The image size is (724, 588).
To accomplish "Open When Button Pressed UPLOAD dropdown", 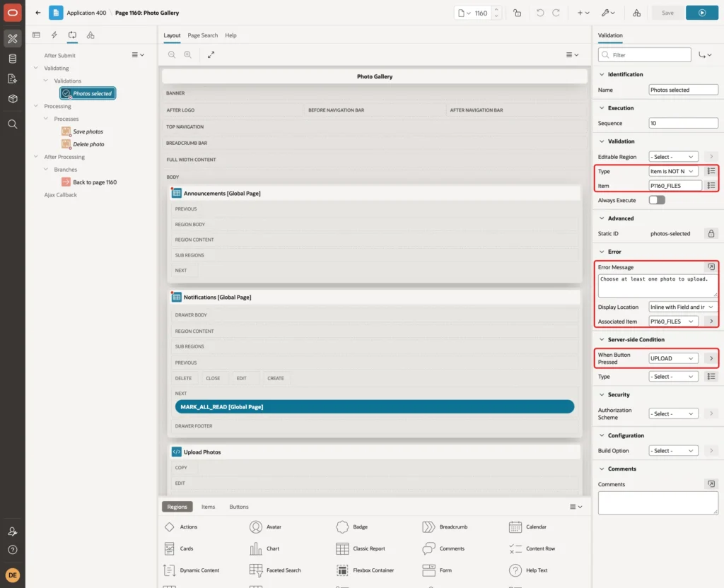I will 673,358.
